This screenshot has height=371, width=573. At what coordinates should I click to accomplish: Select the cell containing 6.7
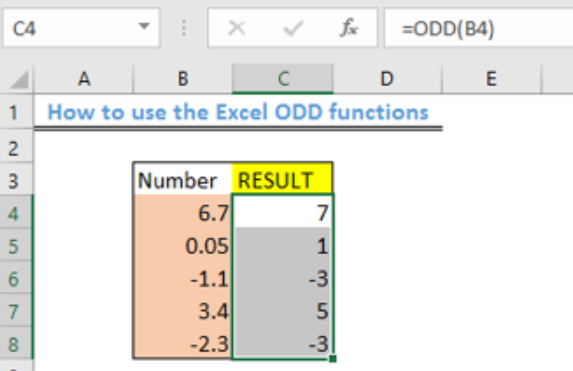[x=182, y=212]
